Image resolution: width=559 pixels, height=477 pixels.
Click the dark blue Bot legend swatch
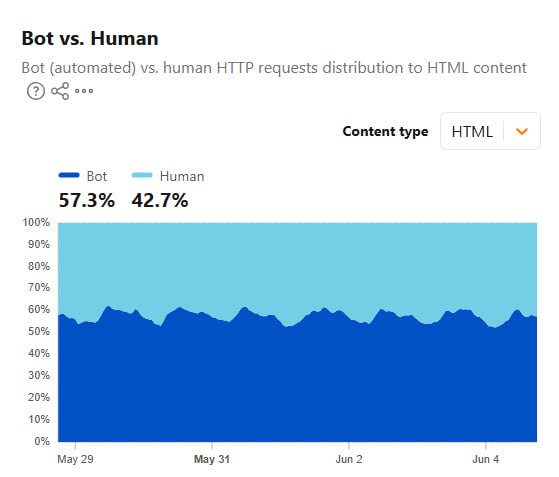pyautogui.click(x=69, y=175)
